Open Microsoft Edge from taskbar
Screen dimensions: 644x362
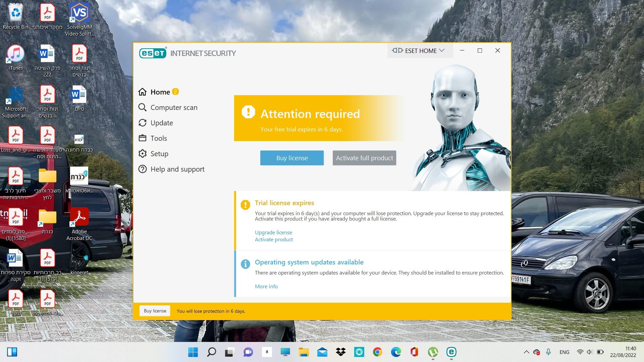point(396,352)
